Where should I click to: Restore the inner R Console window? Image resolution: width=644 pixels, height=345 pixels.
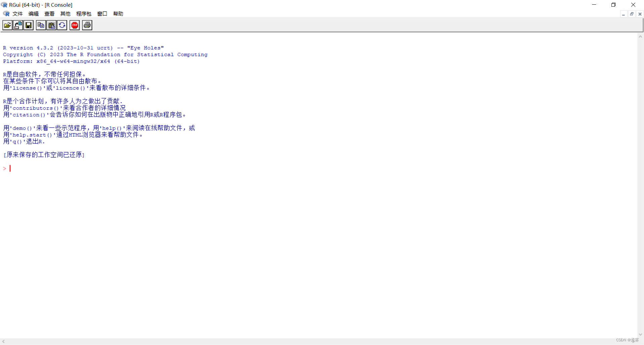[632, 14]
